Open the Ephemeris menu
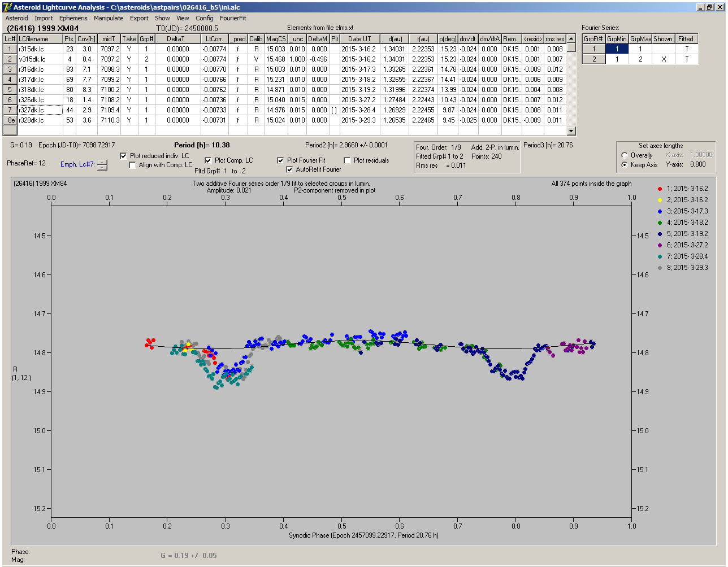Viewport: 728px width, 567px height. pos(73,18)
